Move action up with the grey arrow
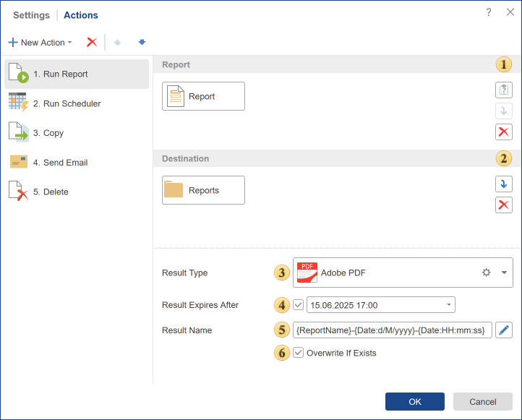Viewport: 522px width, 420px height. point(117,43)
